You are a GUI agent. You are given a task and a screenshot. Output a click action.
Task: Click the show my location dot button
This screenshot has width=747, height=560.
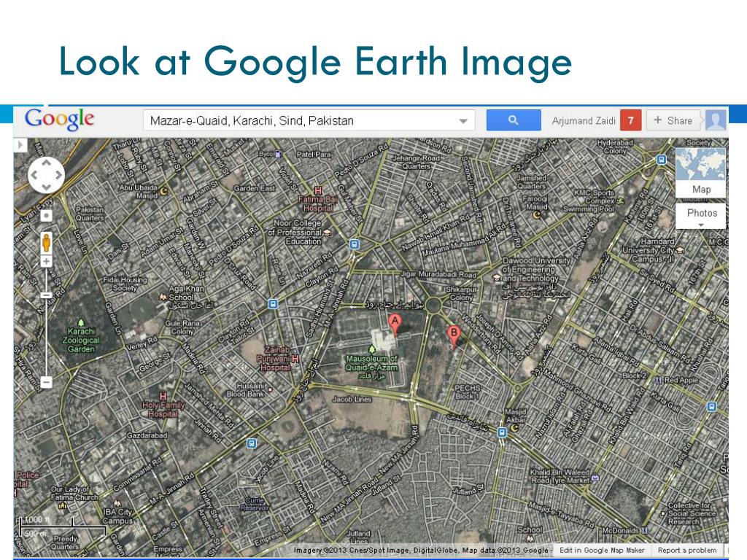[x=46, y=216]
